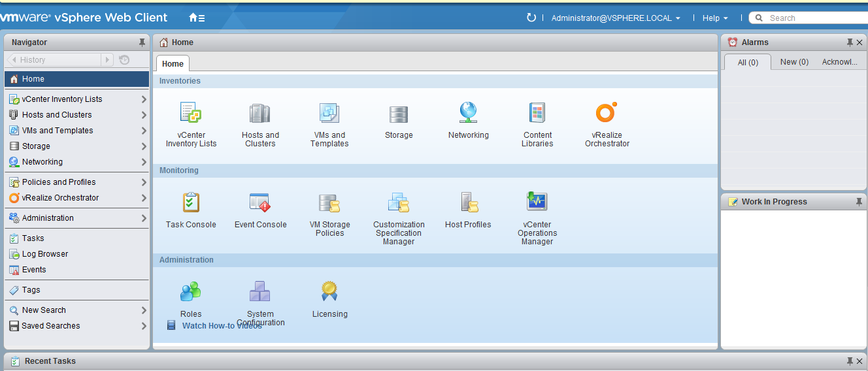This screenshot has width=868, height=371.
Task: Open vCenter Operations Manager icon
Action: coord(537,201)
